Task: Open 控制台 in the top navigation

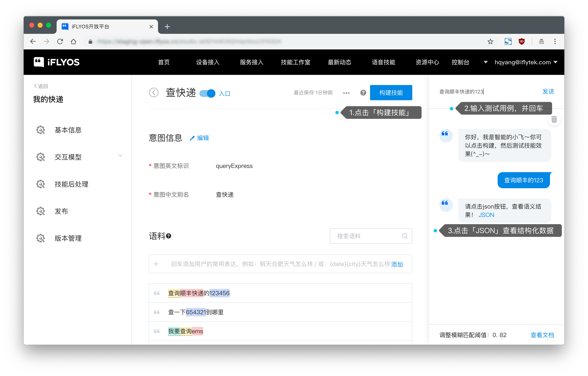Action: click(x=460, y=62)
